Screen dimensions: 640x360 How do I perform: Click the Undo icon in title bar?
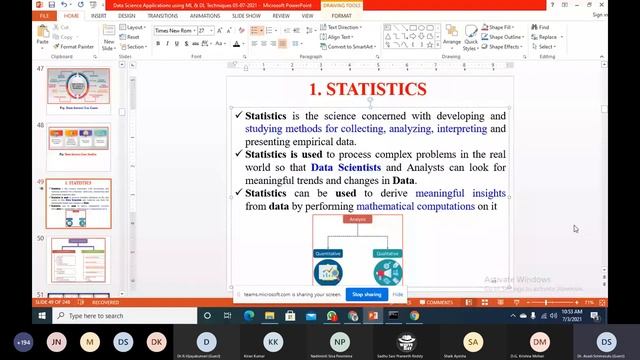64,5
